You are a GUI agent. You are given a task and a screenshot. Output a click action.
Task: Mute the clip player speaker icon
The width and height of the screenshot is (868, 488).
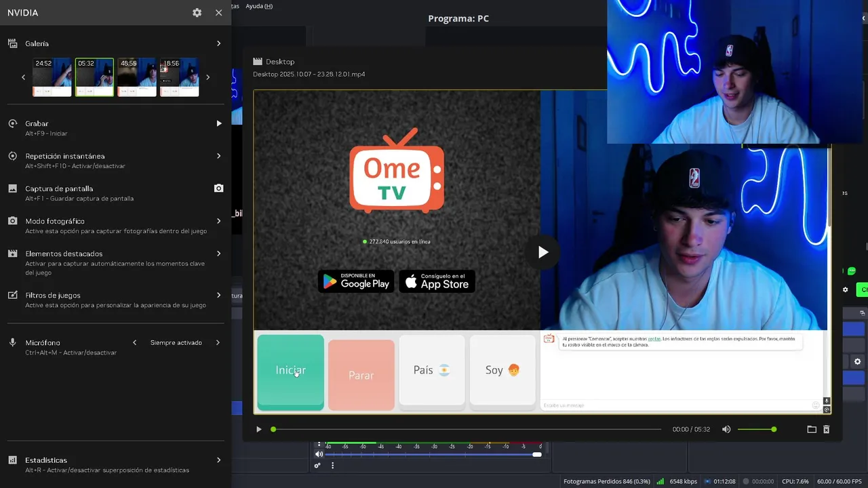726,429
